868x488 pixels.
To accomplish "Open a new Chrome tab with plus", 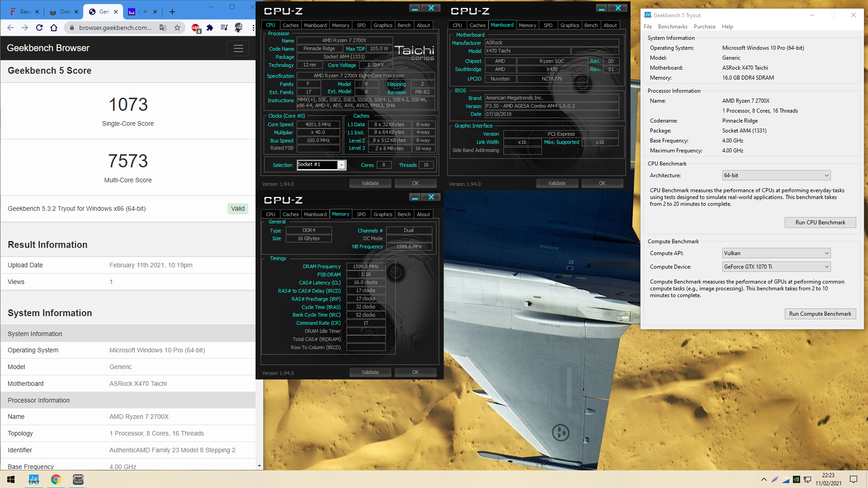I will 172,12.
